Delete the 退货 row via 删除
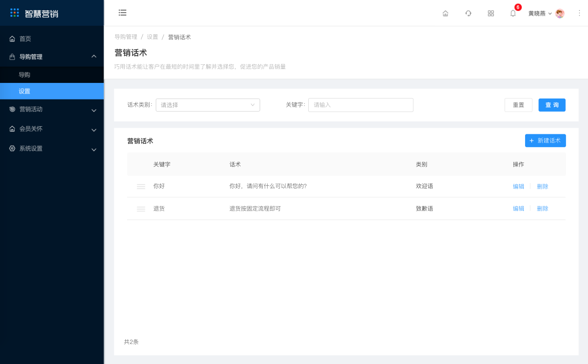Screen dimensions: 588x364 [x=543, y=209]
